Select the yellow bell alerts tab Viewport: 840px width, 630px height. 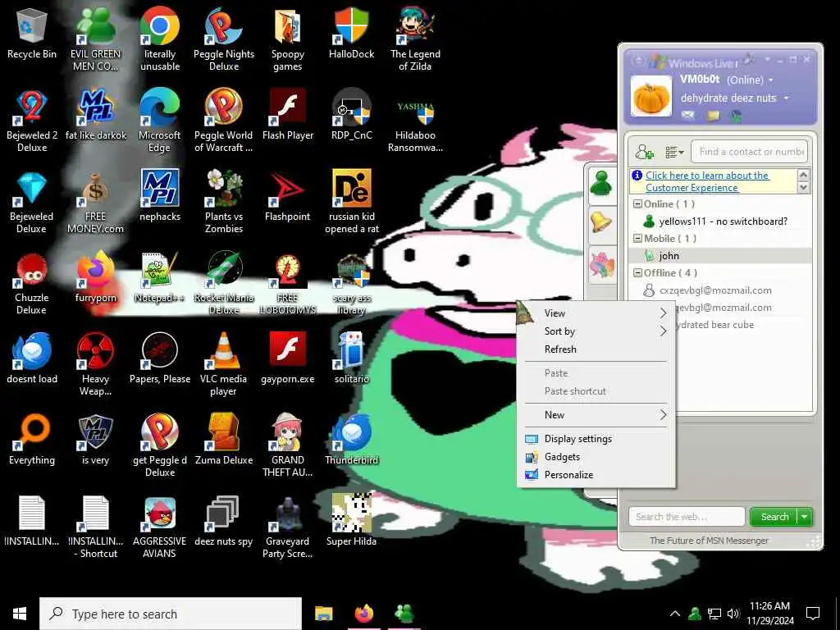(601, 221)
